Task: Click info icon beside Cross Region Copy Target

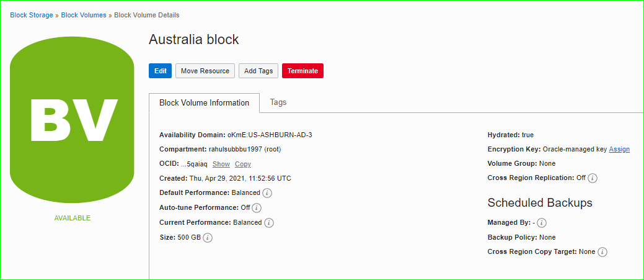Action: 602,252
